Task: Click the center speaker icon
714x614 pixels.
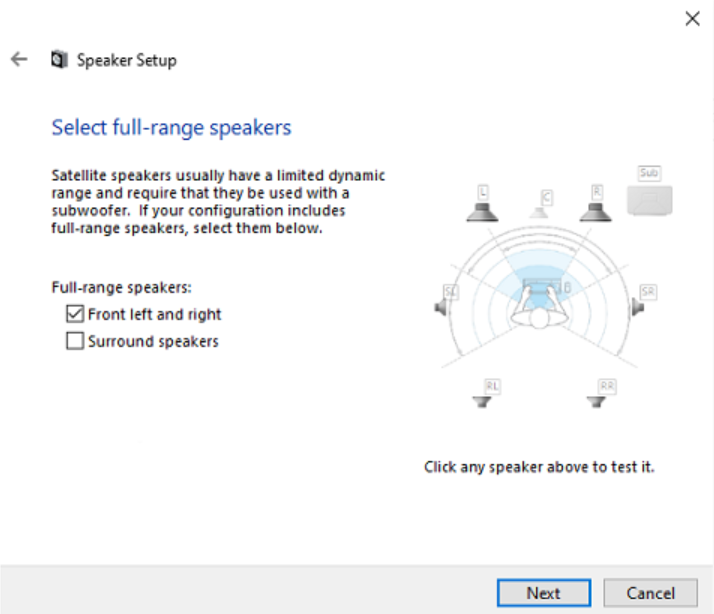Action: 539,213
